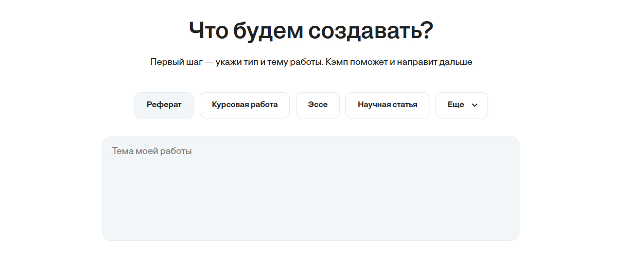Click the Первый шаг subtitle text
Screen dimensions: 644x275
tap(311, 62)
